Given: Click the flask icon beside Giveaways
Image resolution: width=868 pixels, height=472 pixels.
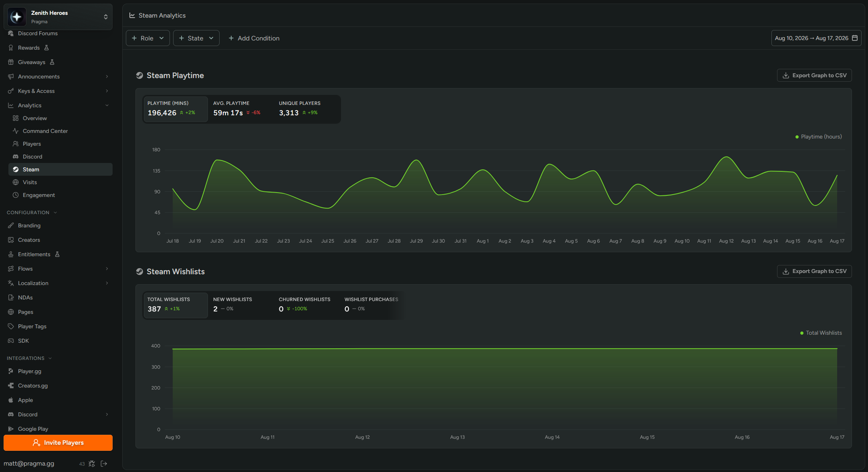Looking at the screenshot, I should (x=52, y=62).
